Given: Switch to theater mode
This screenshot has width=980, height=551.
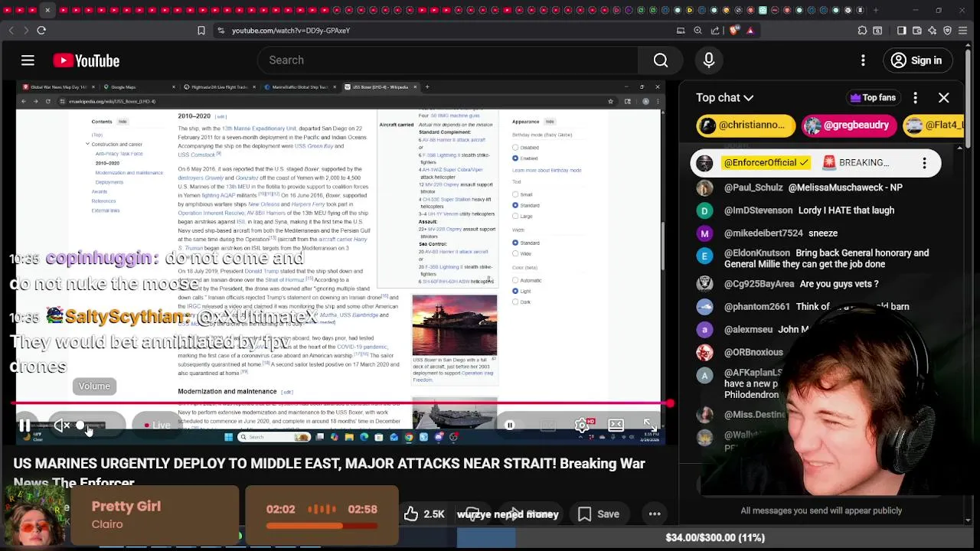Looking at the screenshot, I should click(x=616, y=425).
